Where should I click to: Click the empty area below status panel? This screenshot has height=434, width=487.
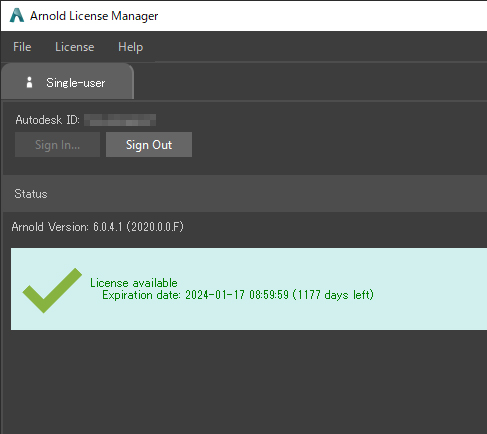tap(245, 382)
